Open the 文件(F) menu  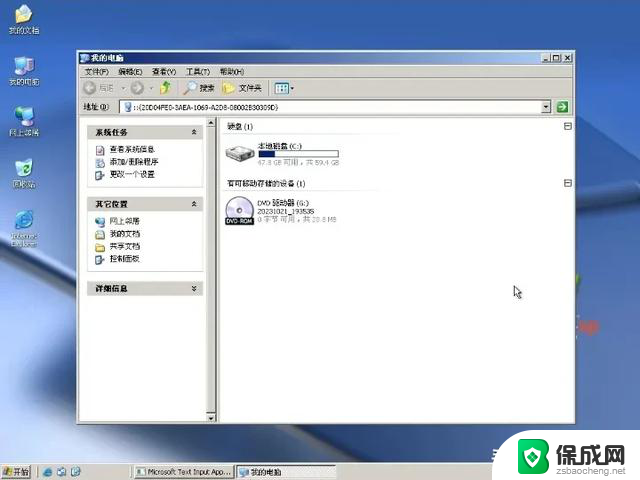coord(96,72)
